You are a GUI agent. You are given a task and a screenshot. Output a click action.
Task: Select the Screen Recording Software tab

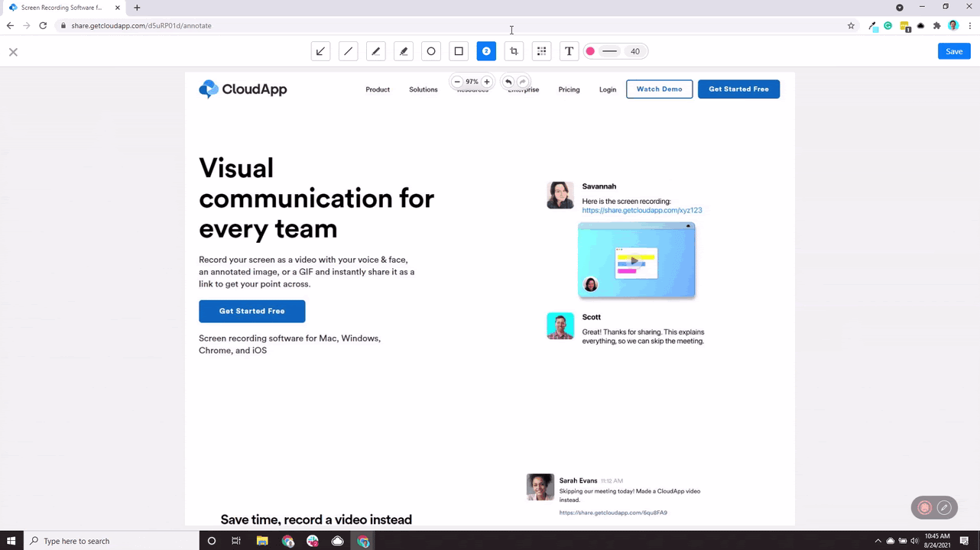click(63, 8)
